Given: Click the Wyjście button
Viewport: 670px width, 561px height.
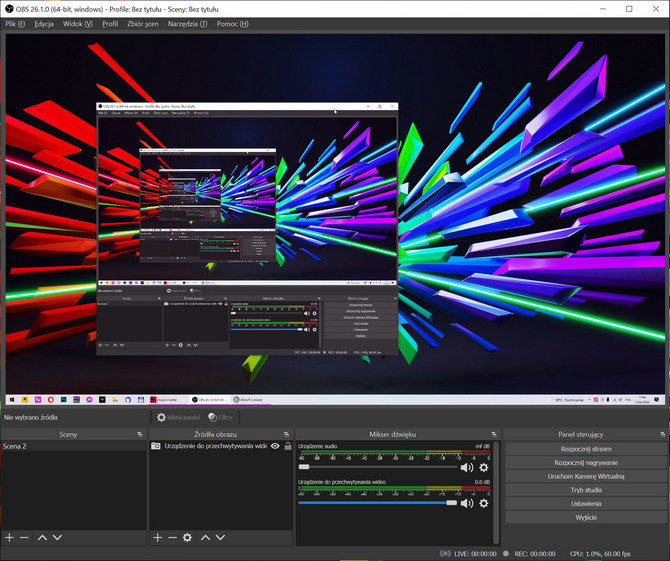Looking at the screenshot, I should tap(586, 517).
